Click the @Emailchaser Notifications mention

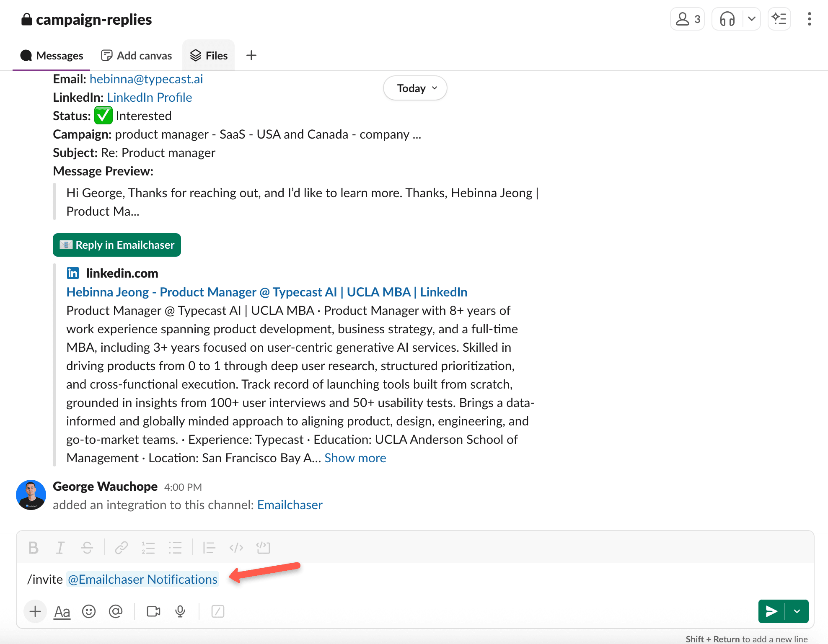point(142,580)
